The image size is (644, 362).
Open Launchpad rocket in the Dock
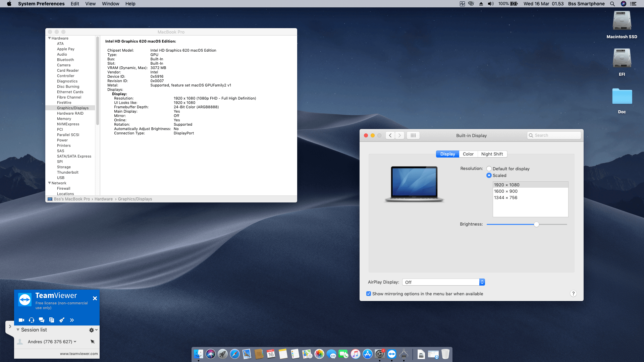[223, 354]
